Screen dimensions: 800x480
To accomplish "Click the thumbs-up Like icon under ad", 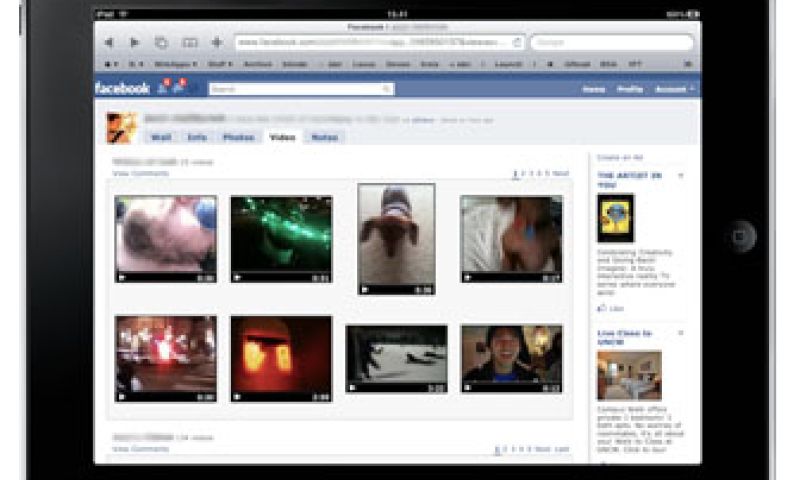I will coord(602,308).
